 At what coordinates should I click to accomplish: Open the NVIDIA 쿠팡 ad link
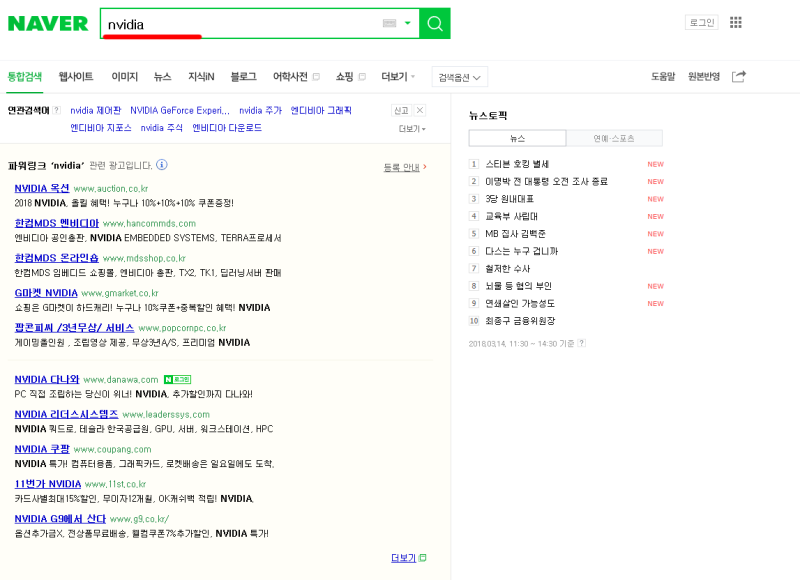pyautogui.click(x=42, y=449)
